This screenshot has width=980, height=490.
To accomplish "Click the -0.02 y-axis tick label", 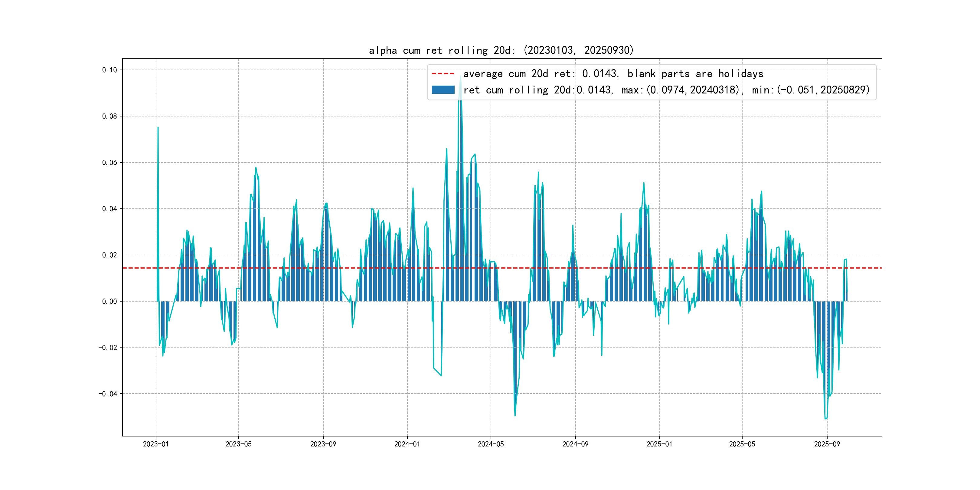I will [108, 347].
